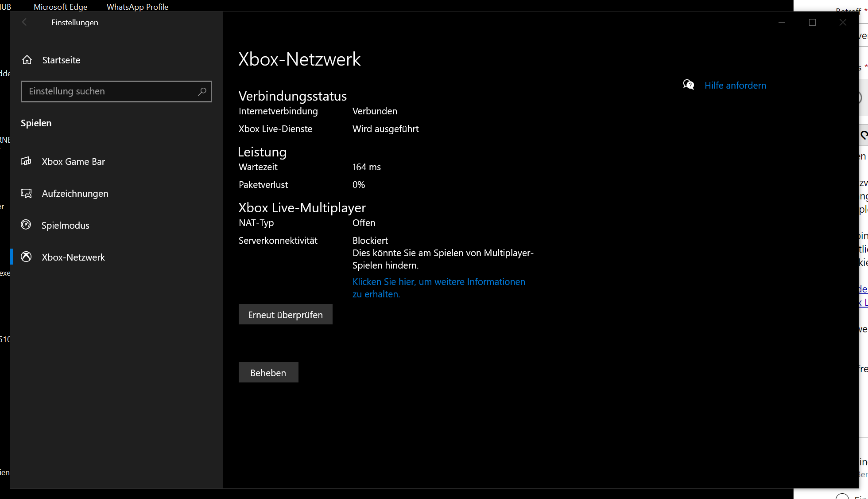Maximize the Einstellungen window
Image resolution: width=868 pixels, height=499 pixels.
click(x=812, y=22)
